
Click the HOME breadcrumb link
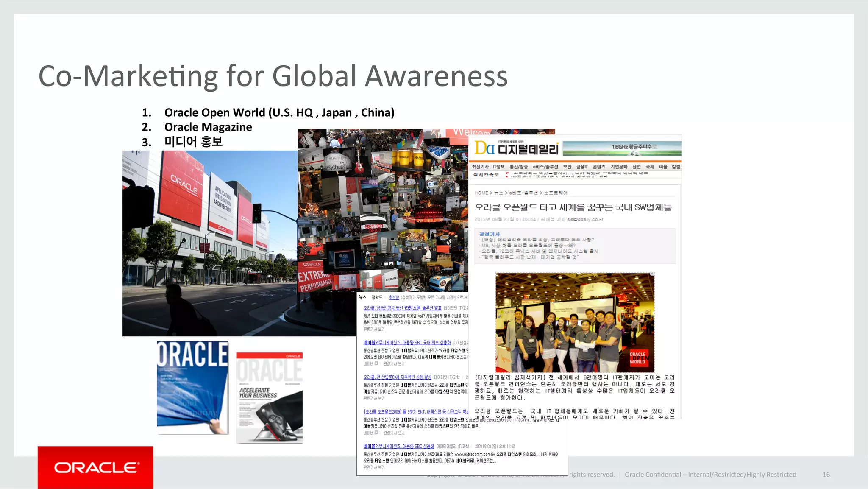(x=481, y=193)
